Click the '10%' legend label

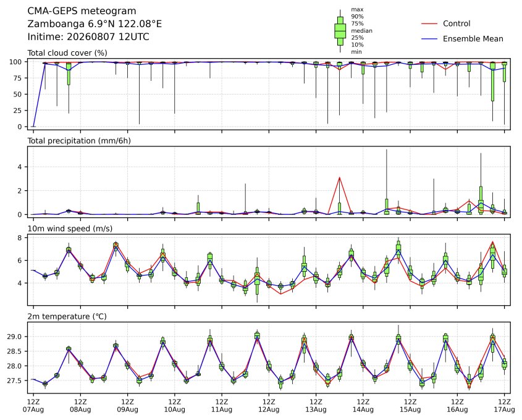357,44
